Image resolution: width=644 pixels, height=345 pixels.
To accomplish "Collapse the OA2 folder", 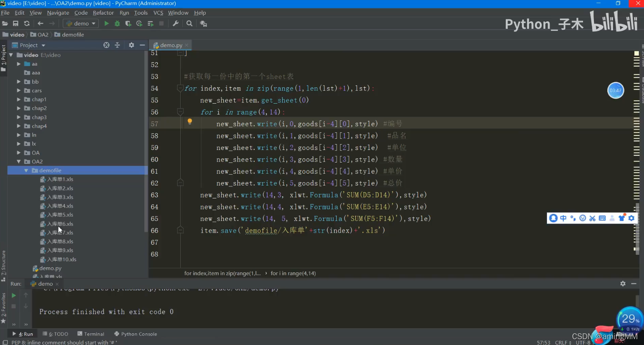I will coord(19,162).
